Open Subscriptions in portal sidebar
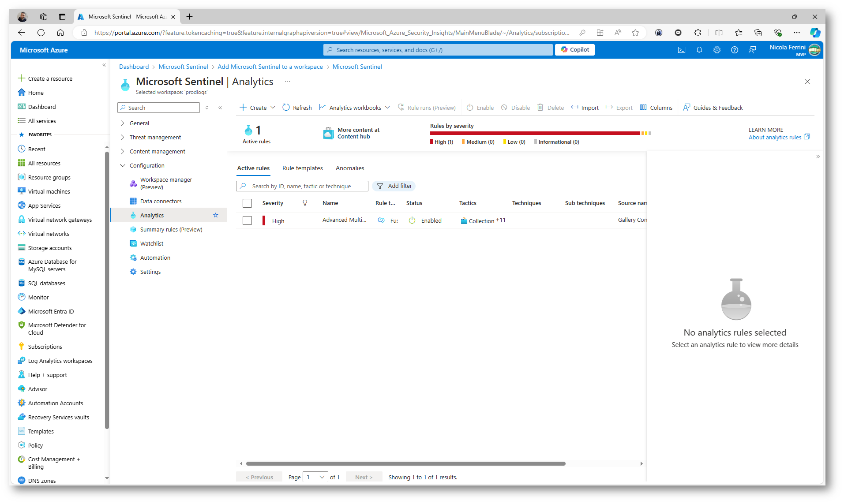This screenshot has width=844, height=504. (x=45, y=347)
